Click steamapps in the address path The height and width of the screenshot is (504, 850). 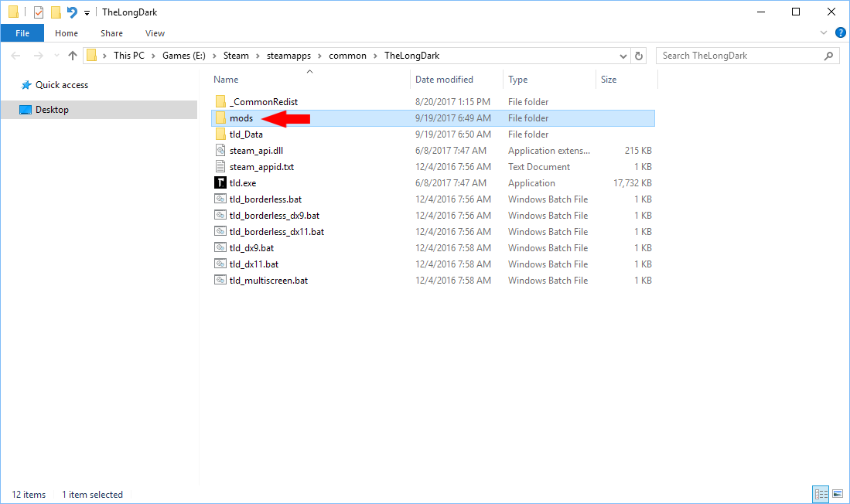point(289,56)
